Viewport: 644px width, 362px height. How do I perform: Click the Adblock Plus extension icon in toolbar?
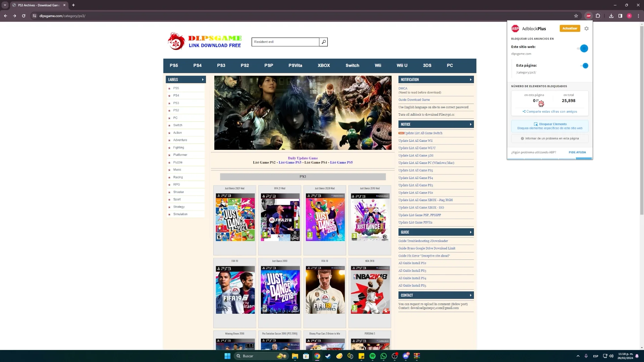click(x=588, y=16)
